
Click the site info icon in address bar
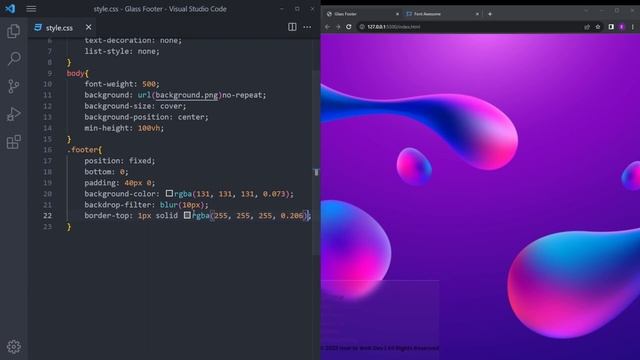pos(362,27)
